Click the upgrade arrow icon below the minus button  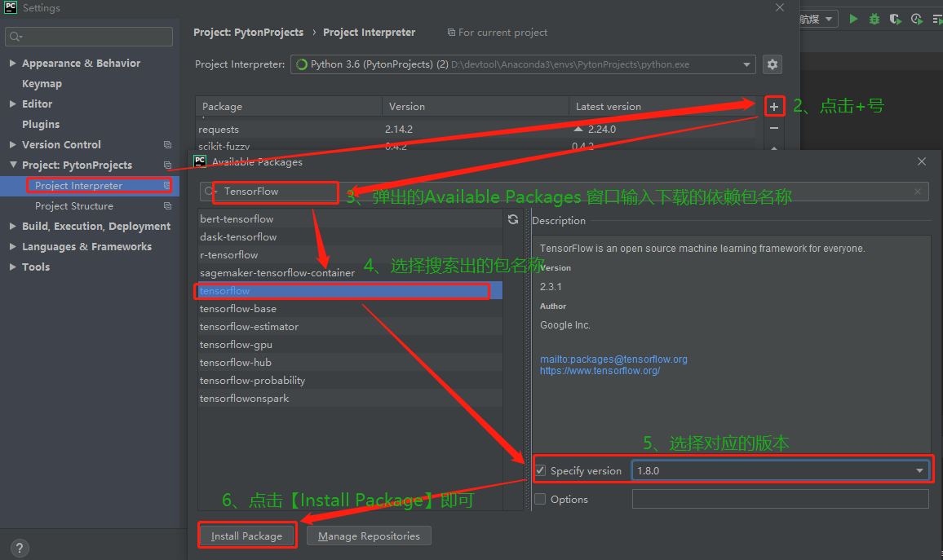click(x=774, y=148)
